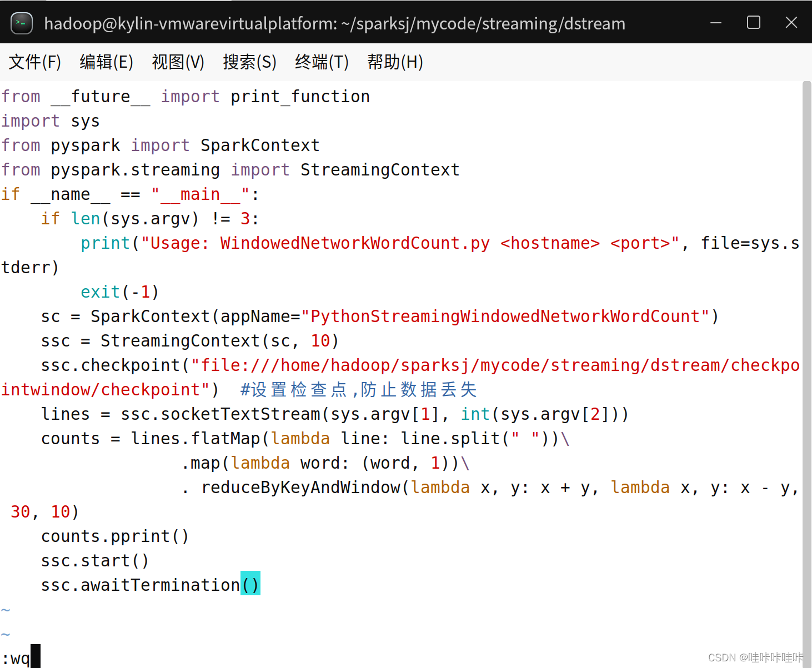The image size is (812, 668).
Task: Open the 终端(T) menu
Action: point(321,62)
